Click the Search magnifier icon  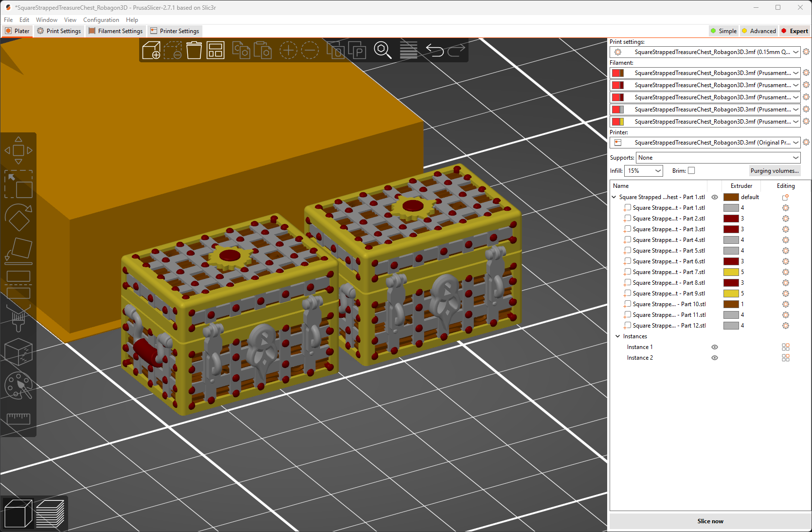382,50
